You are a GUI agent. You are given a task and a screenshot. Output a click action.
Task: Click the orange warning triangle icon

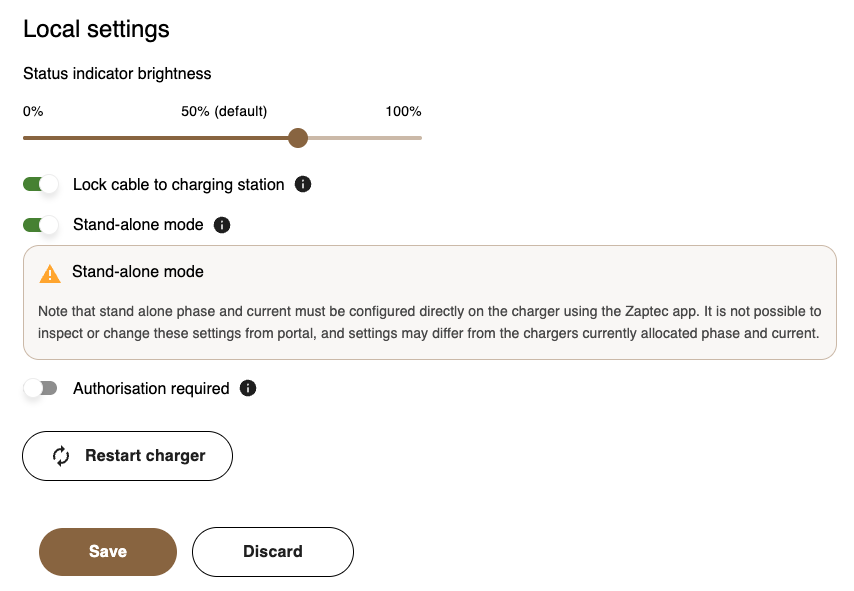50,273
